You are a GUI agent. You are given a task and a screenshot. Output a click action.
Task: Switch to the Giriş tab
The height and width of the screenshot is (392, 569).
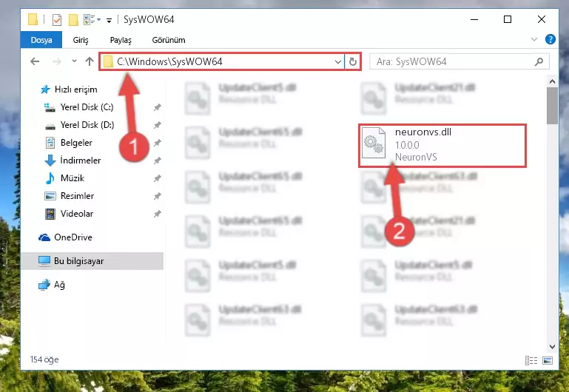click(81, 40)
